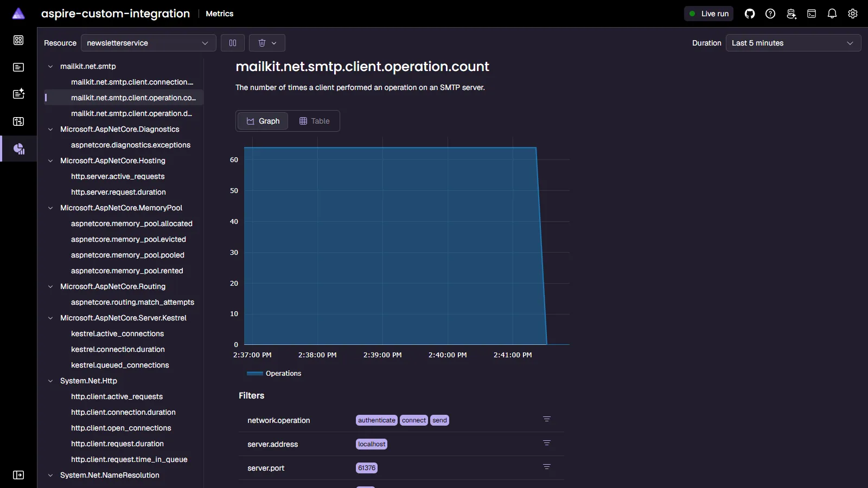Open network.operation filter options
The image size is (868, 488).
547,419
